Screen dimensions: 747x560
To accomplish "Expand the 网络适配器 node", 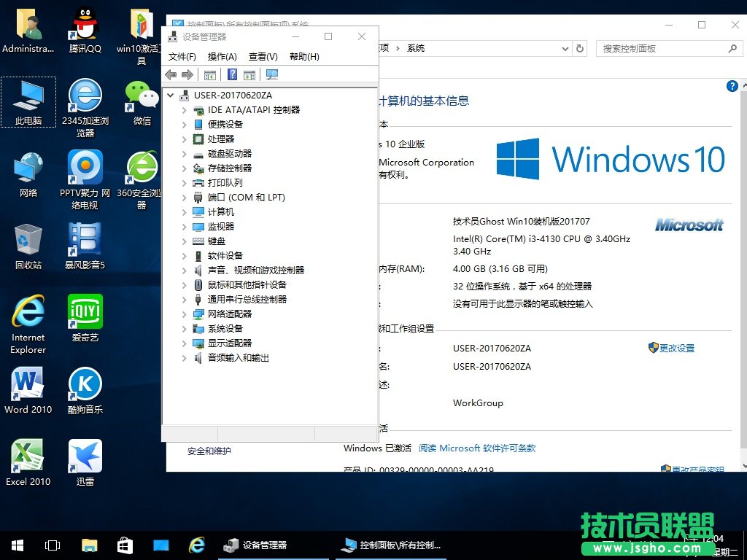I will point(185,314).
